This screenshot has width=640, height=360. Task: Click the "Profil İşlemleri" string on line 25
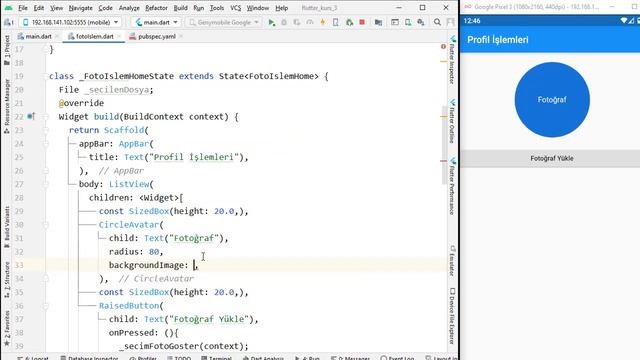point(194,157)
